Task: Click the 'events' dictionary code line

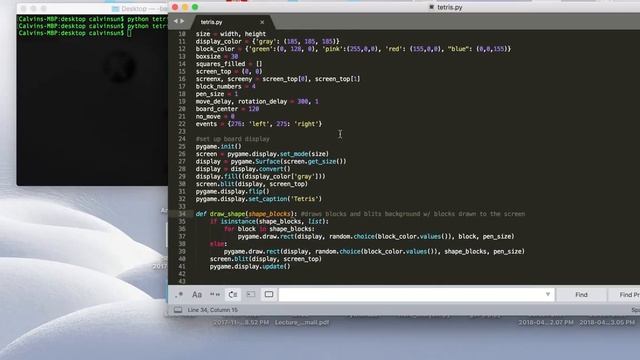Action: (x=259, y=124)
